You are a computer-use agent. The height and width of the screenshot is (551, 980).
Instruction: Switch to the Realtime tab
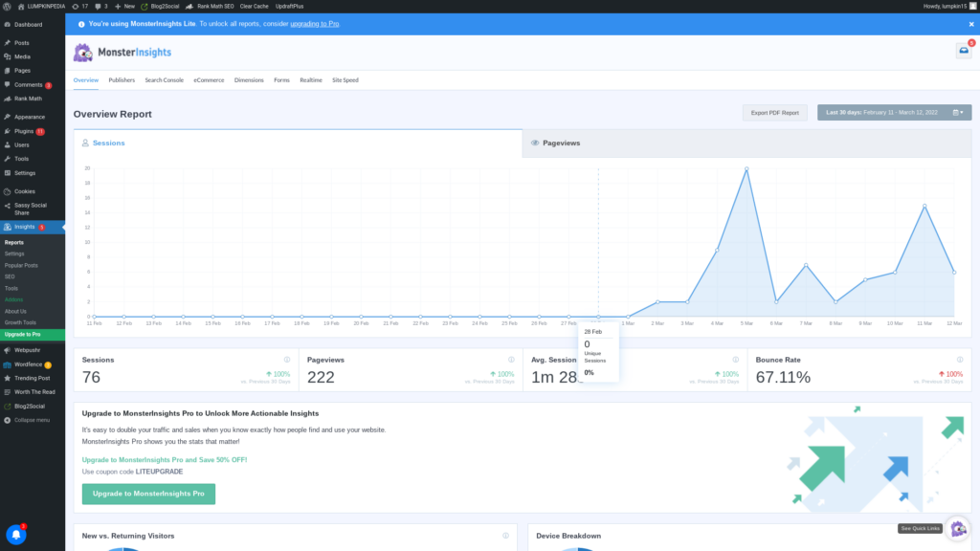[x=311, y=80]
